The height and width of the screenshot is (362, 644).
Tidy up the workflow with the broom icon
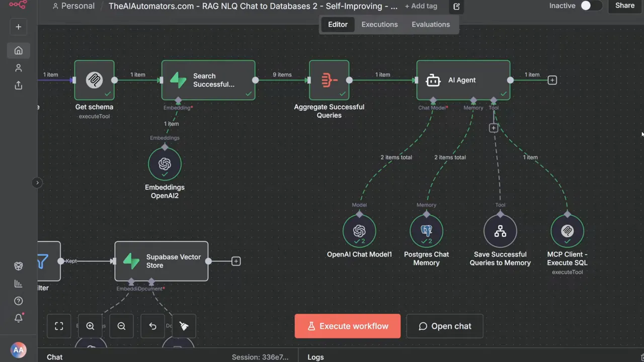pyautogui.click(x=184, y=326)
